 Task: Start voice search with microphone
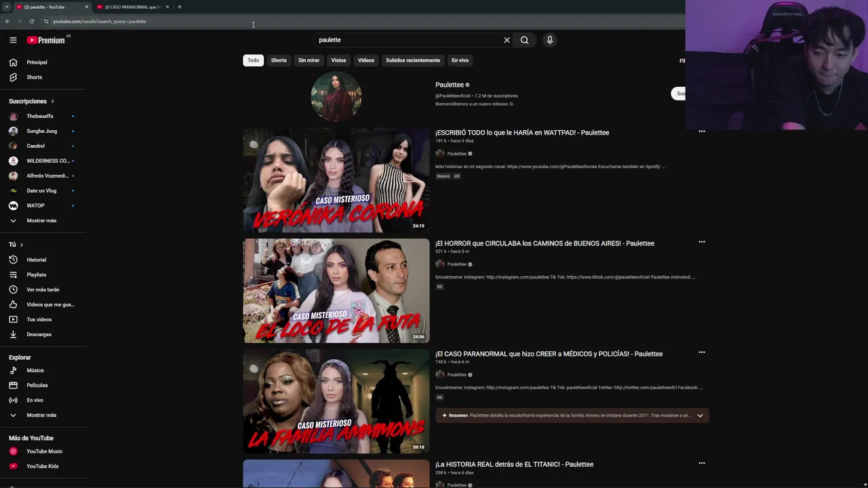[x=550, y=40]
